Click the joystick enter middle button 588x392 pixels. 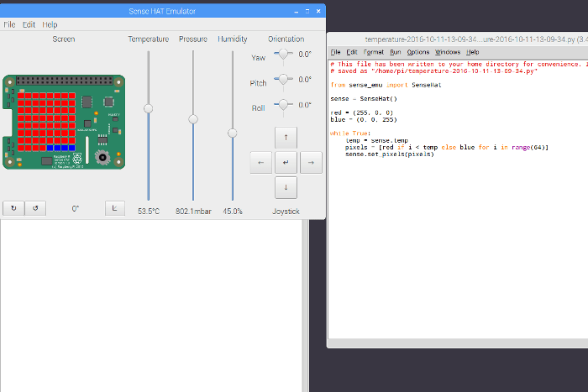point(286,163)
